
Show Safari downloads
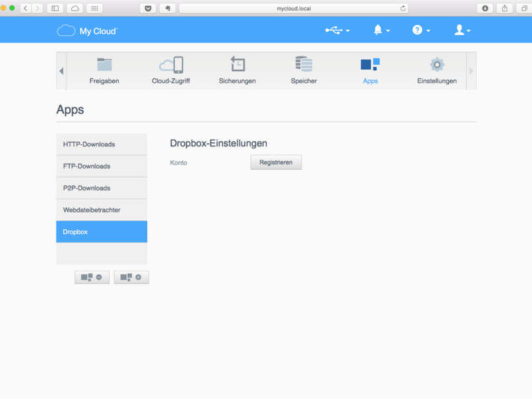click(x=485, y=8)
